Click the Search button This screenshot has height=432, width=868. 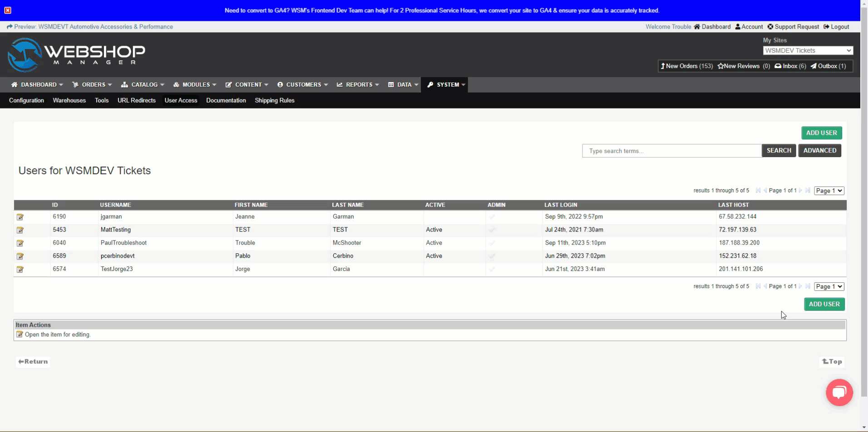779,151
